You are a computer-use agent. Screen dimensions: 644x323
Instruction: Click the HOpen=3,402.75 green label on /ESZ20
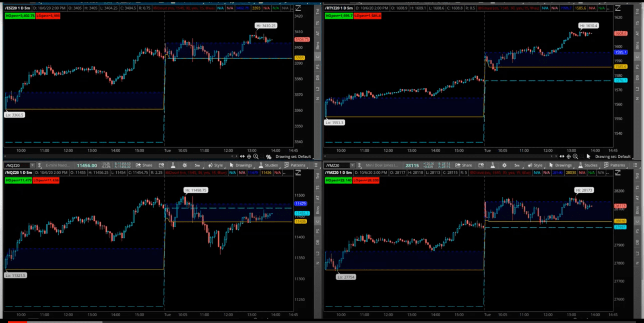pos(20,16)
